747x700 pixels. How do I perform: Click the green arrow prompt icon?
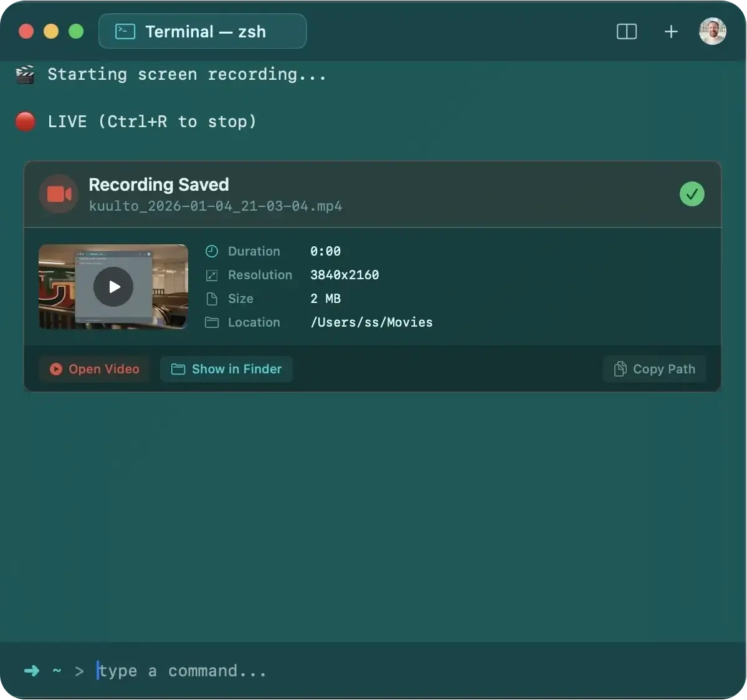[31, 671]
